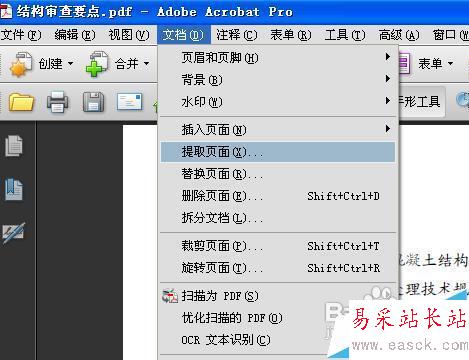The image size is (469, 360).
Task: Click the Create PDF sun icon
Action: [21, 64]
